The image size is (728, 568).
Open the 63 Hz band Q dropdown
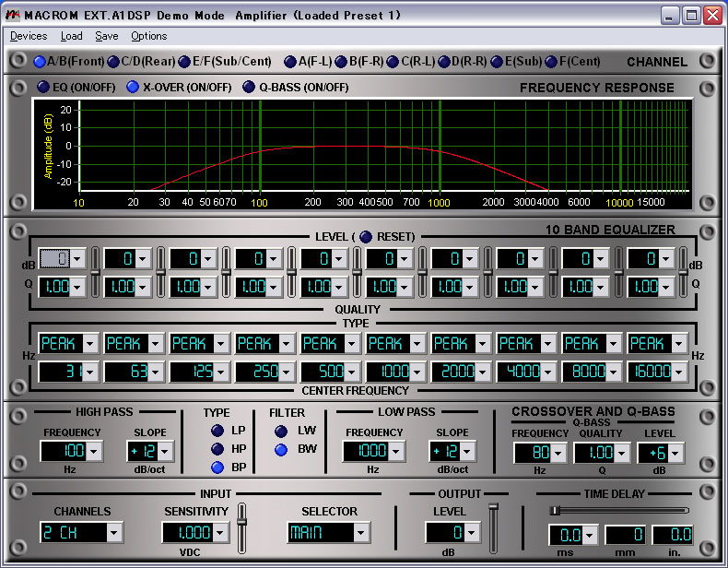coord(143,287)
